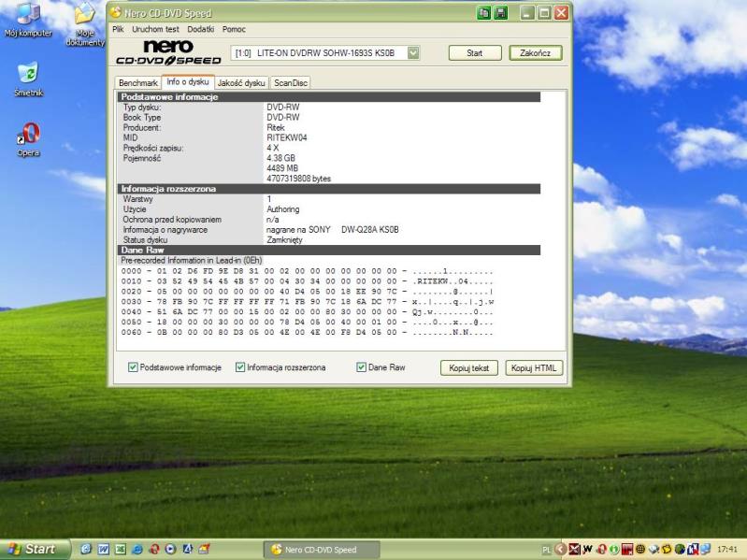The image size is (747, 560).
Task: Click the MID value RITEKW04
Action: tap(287, 137)
